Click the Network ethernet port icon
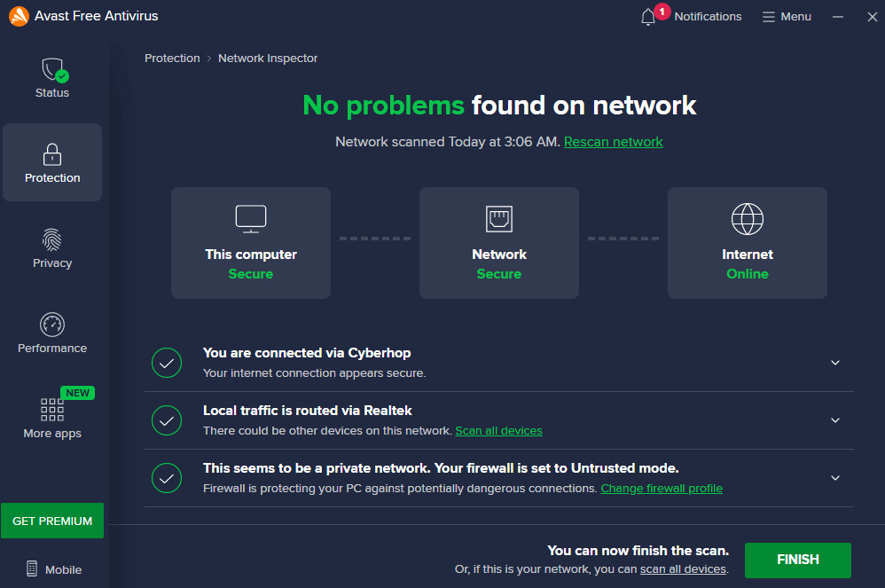 [499, 219]
